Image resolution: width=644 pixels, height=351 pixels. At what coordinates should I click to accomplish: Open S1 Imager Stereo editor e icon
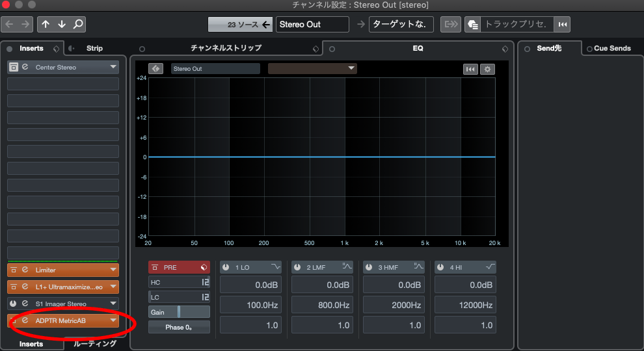tap(25, 304)
